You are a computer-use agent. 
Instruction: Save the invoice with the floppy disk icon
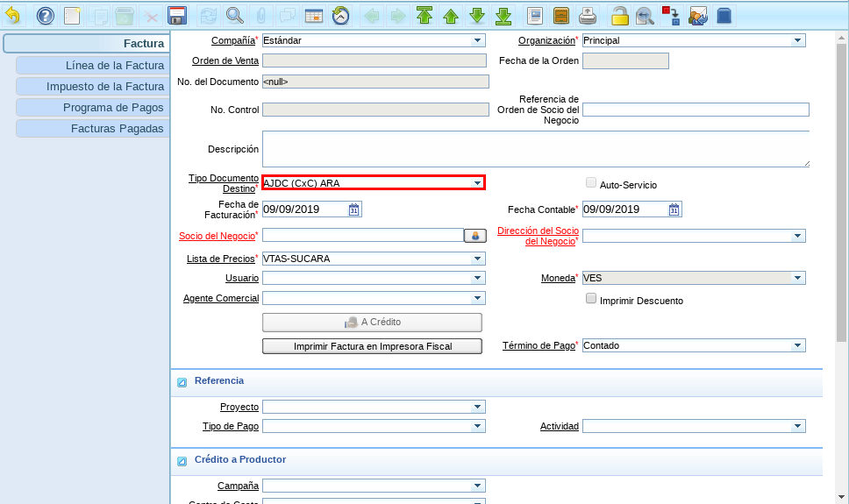pyautogui.click(x=177, y=16)
